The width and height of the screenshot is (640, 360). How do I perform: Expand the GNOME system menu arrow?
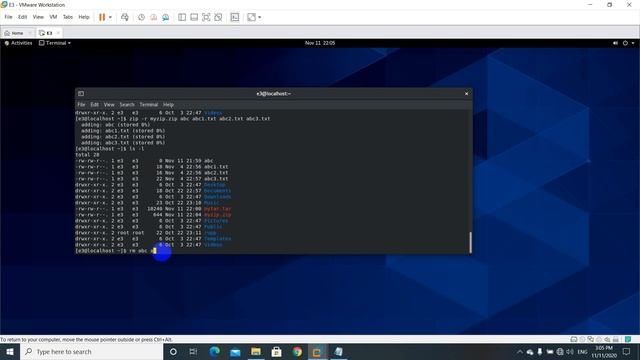[x=633, y=43]
